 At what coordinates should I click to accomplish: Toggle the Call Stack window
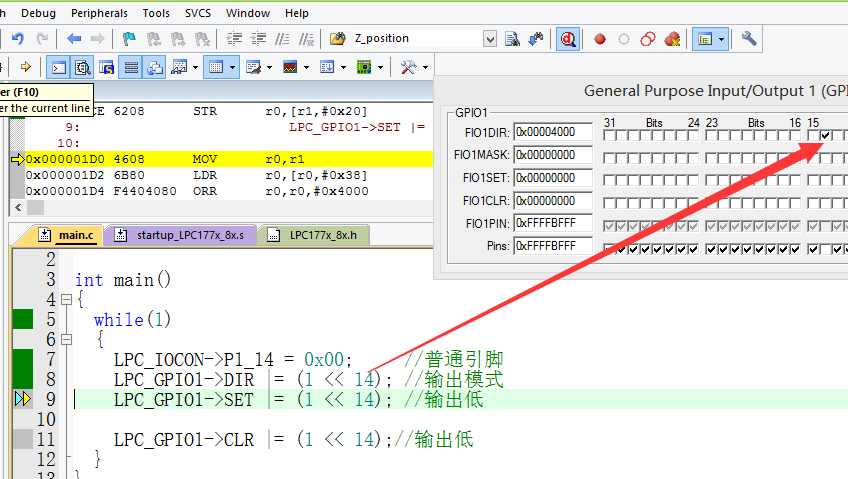[155, 68]
